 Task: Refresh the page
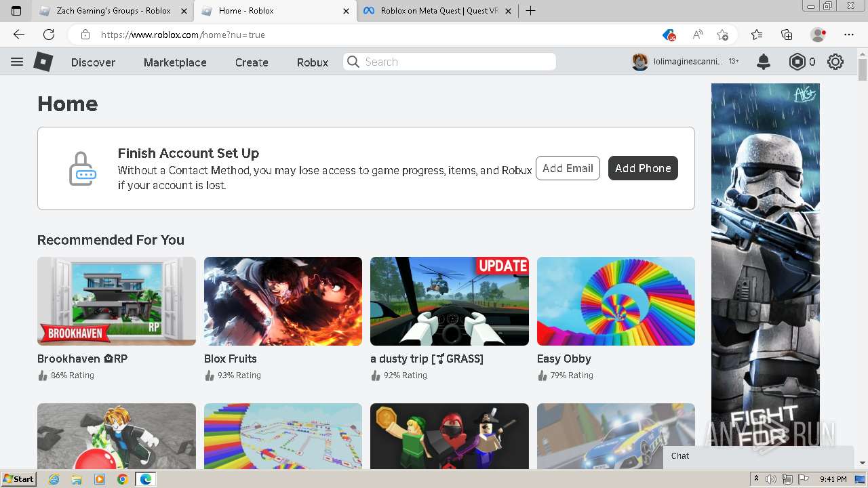coord(49,35)
